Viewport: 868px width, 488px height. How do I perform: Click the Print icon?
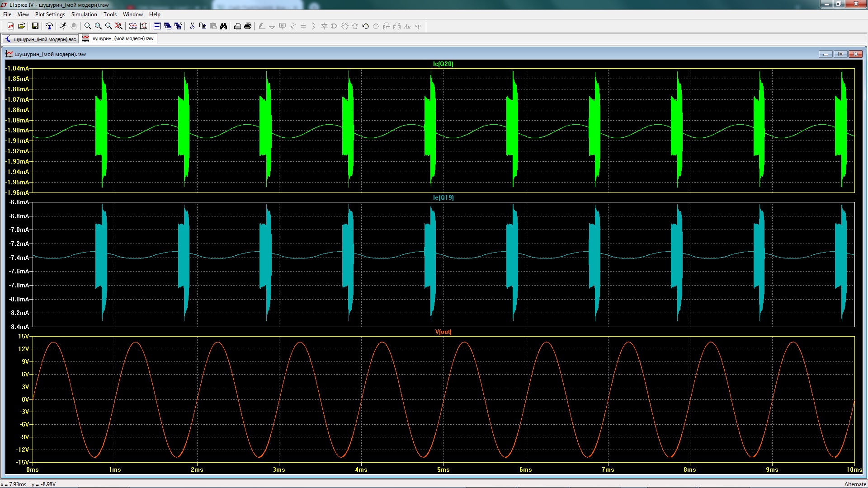point(248,26)
